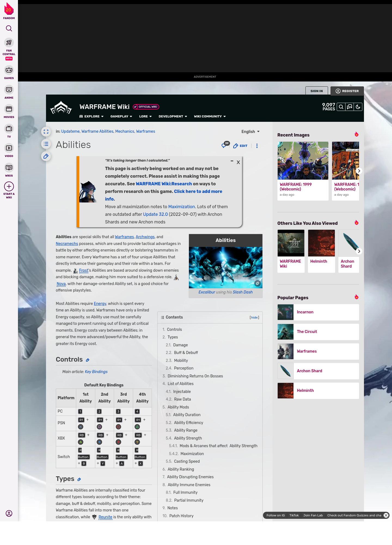The height and width of the screenshot is (545, 392).
Task: Open the 39 comments bubble
Action: [225, 145]
